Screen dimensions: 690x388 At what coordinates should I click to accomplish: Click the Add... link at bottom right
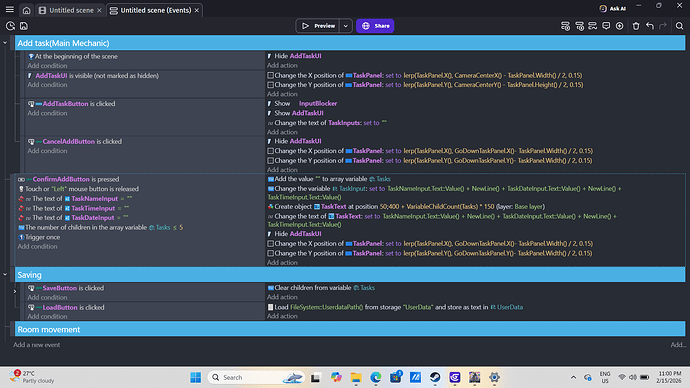(678, 345)
